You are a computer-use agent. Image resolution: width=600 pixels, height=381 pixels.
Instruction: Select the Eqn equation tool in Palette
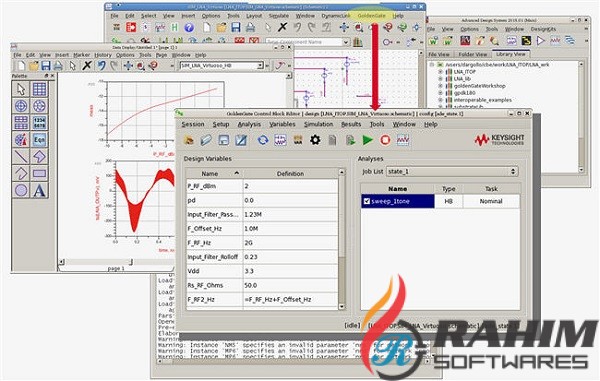pos(39,140)
